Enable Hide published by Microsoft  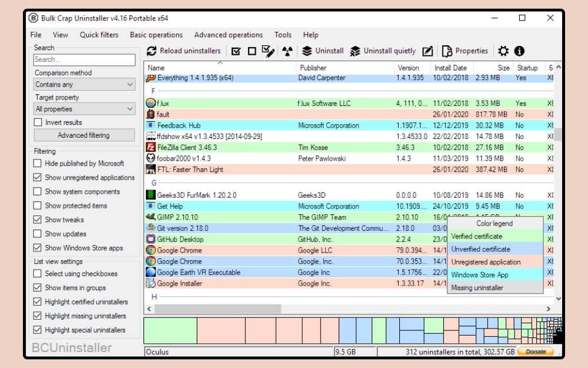pos(38,164)
